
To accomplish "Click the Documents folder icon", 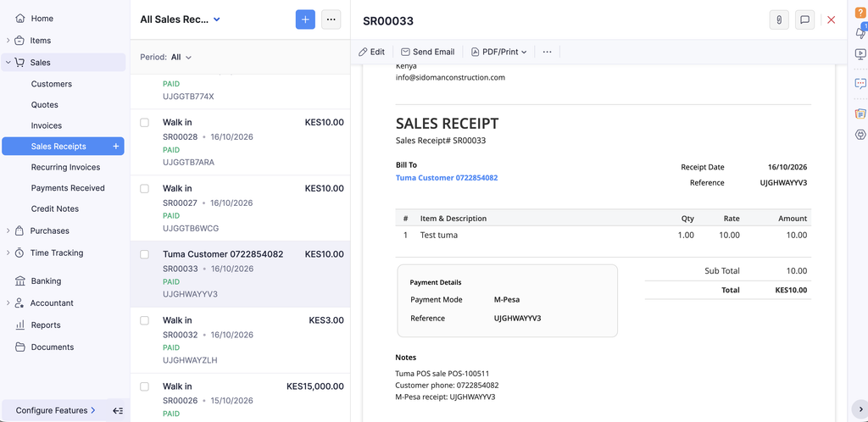I will pos(20,347).
